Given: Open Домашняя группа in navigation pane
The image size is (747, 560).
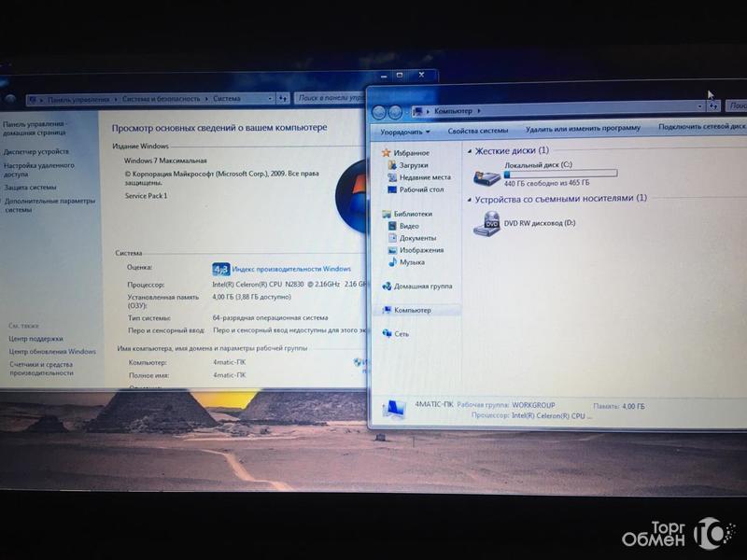Looking at the screenshot, I should click(422, 287).
